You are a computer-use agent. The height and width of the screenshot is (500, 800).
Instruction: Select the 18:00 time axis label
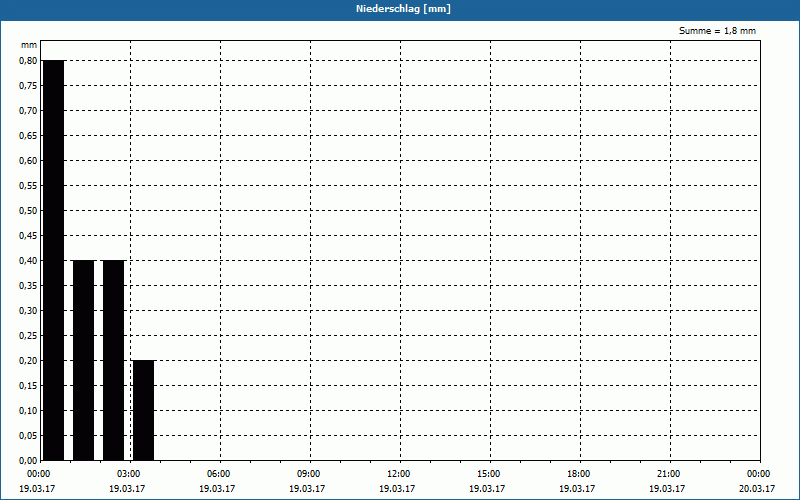[578, 474]
